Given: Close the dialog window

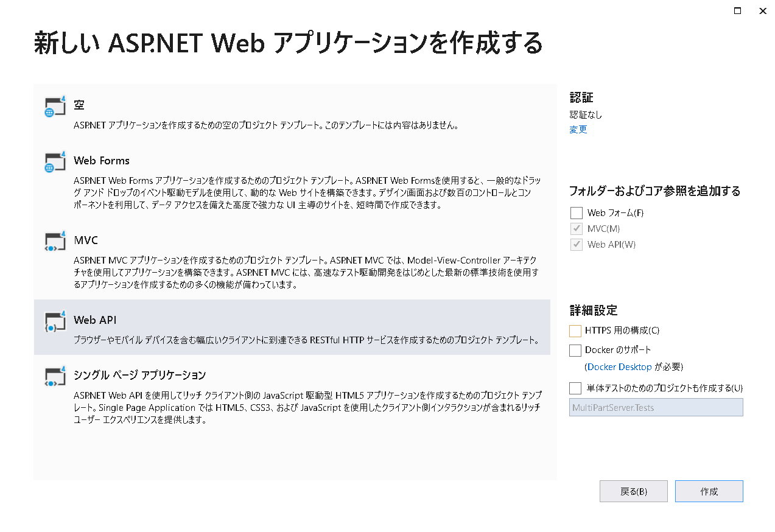Looking at the screenshot, I should [762, 10].
